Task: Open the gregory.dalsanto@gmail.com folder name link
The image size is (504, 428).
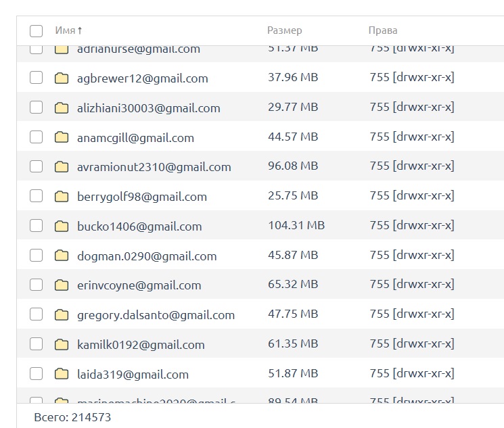Action: pyautogui.click(x=156, y=315)
